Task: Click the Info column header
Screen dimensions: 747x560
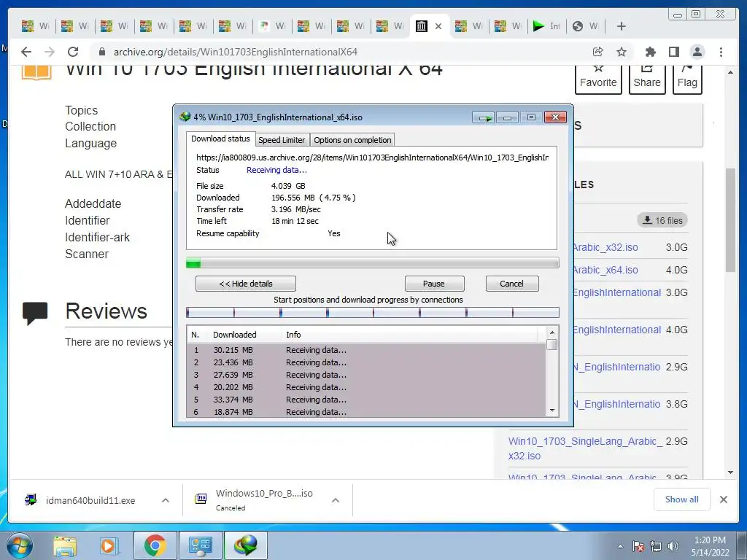Action: click(x=410, y=335)
